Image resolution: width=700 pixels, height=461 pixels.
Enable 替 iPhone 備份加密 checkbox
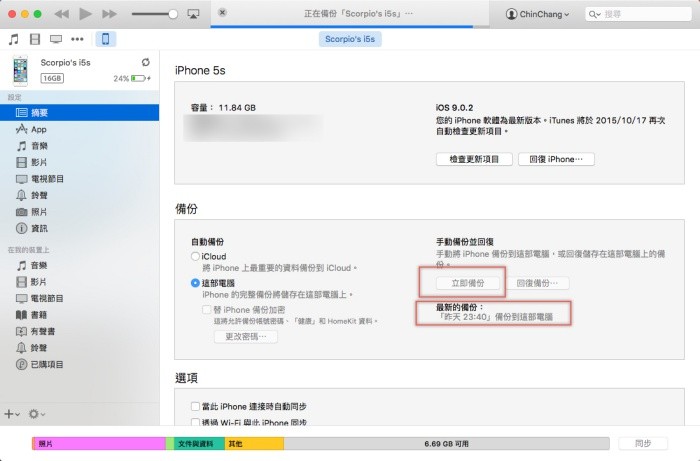coord(207,309)
